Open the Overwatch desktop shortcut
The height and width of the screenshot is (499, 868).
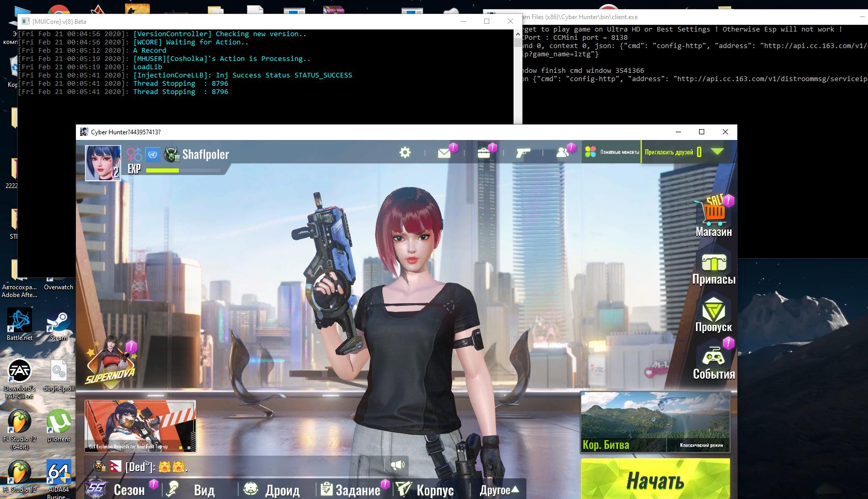pyautogui.click(x=58, y=287)
